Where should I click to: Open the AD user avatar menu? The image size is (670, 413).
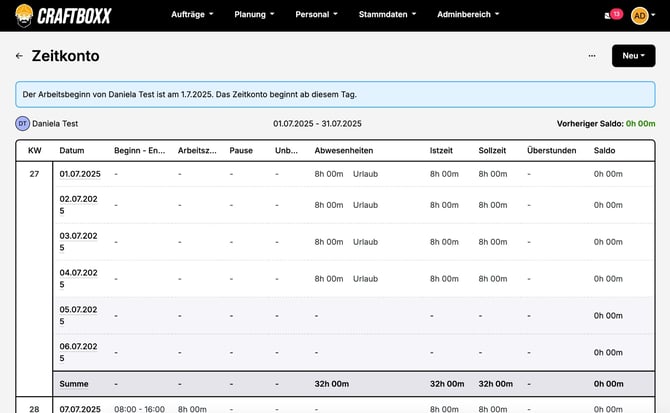click(643, 14)
